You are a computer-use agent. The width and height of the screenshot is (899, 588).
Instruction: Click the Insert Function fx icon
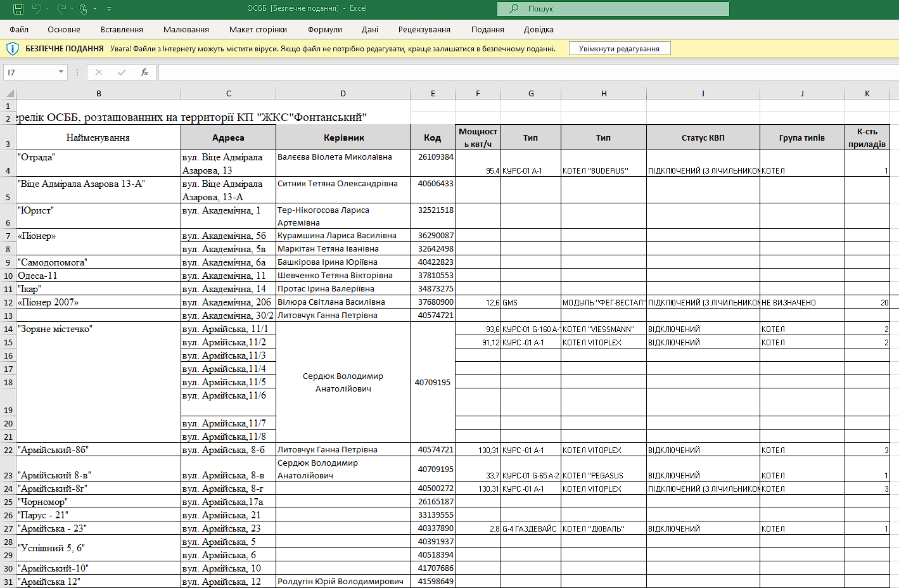[144, 72]
